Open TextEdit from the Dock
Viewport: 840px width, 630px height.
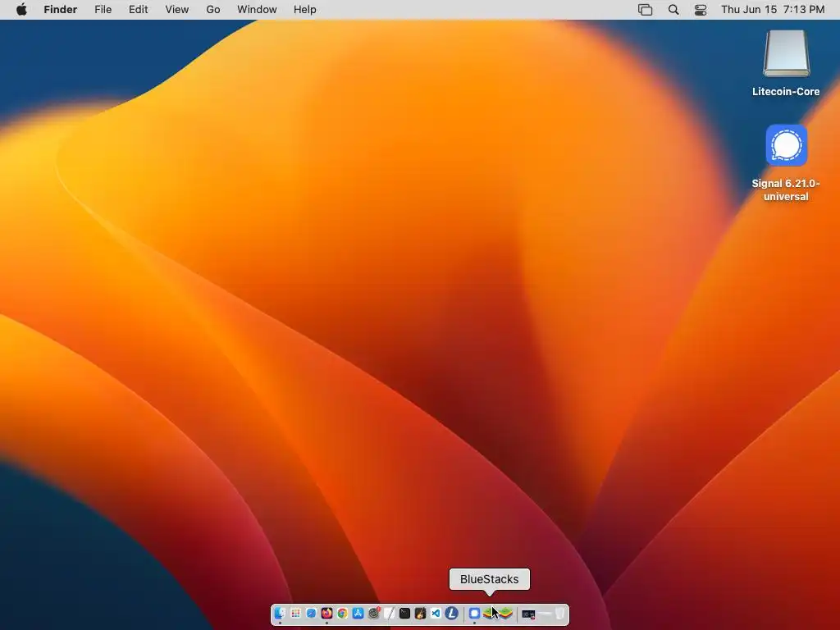point(389,614)
